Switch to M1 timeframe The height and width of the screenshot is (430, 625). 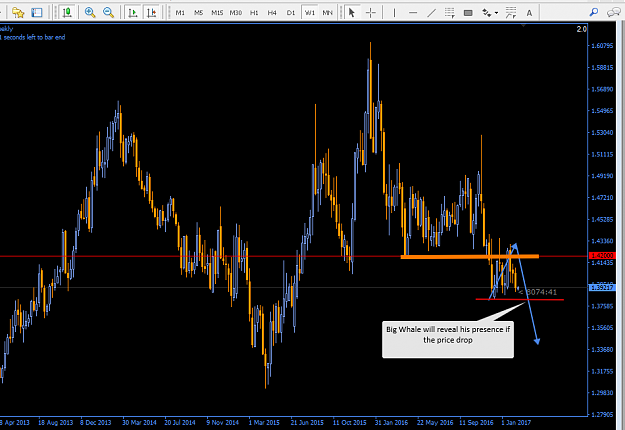pyautogui.click(x=180, y=13)
